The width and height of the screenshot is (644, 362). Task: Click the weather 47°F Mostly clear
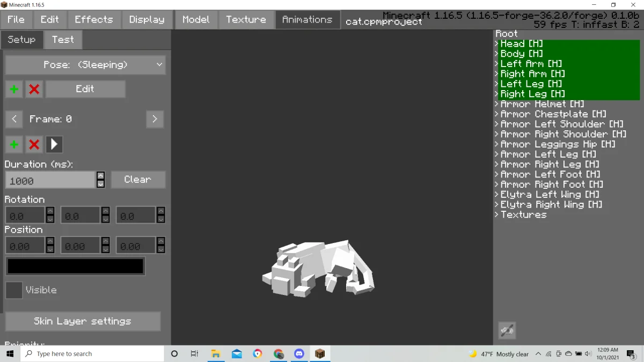pyautogui.click(x=499, y=354)
